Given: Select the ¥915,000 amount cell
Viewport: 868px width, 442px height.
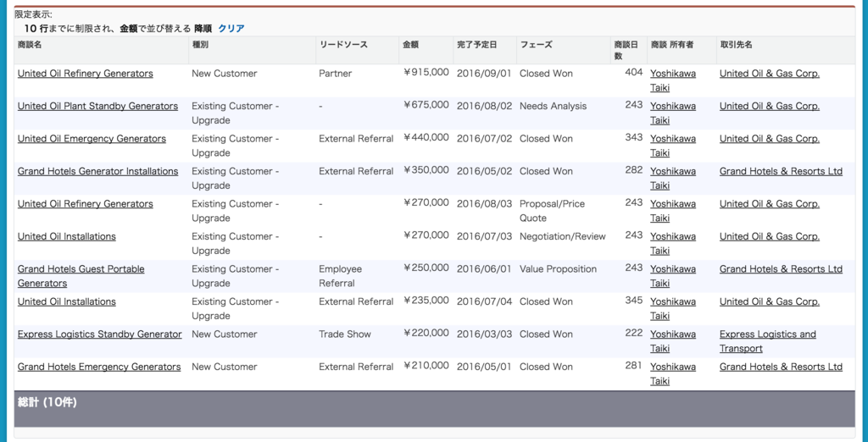Looking at the screenshot, I should (x=426, y=73).
